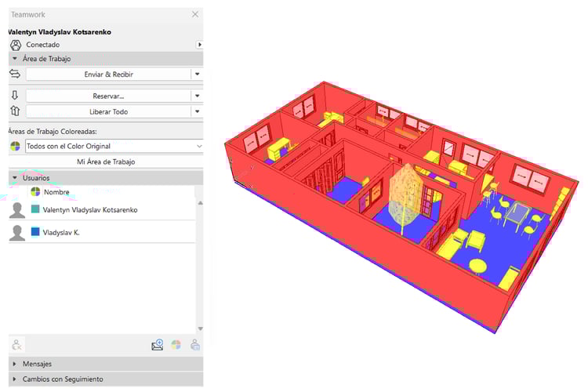Viewport: 588px width, 392px height.
Task: Click the send and receive arrows icon
Action: tap(15, 74)
